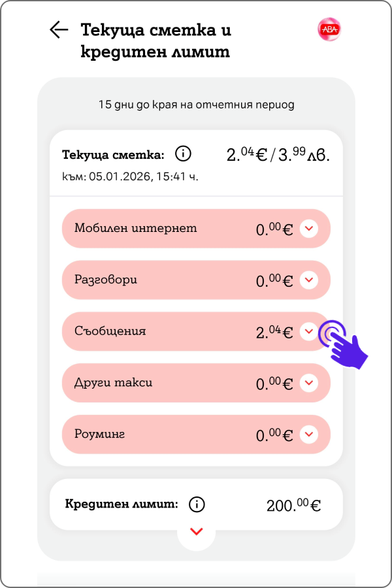Tap the back arrow to return
This screenshot has height=588, width=392.
point(58,29)
